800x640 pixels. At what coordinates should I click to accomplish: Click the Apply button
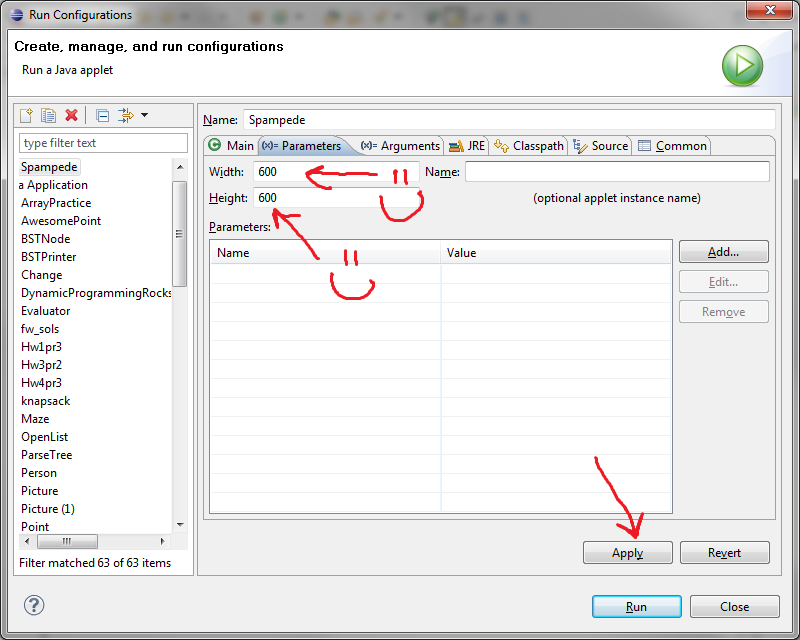[627, 553]
